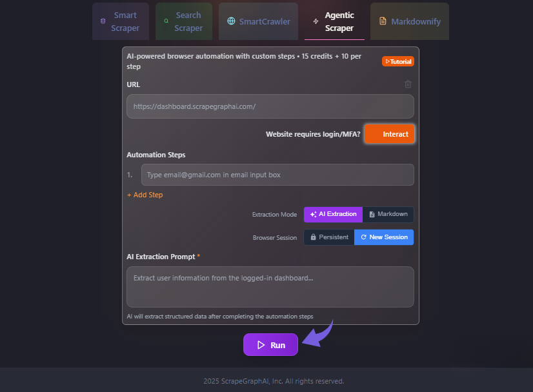Click the Add Step link
533x392 pixels.
point(145,195)
